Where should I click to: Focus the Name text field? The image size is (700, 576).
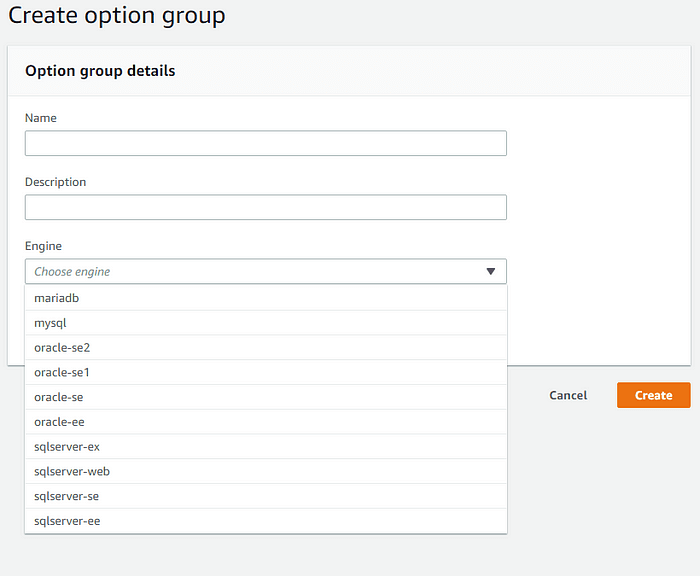point(266,143)
